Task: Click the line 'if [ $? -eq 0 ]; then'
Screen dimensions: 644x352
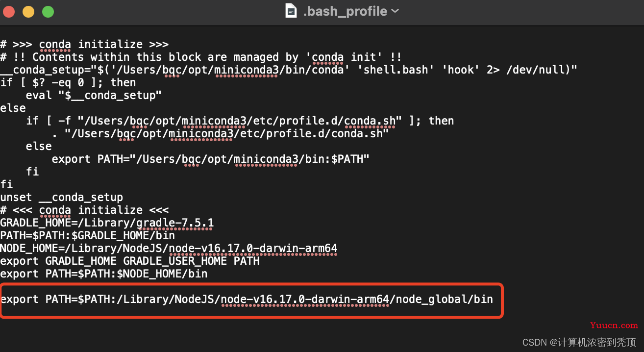Action: coord(68,82)
